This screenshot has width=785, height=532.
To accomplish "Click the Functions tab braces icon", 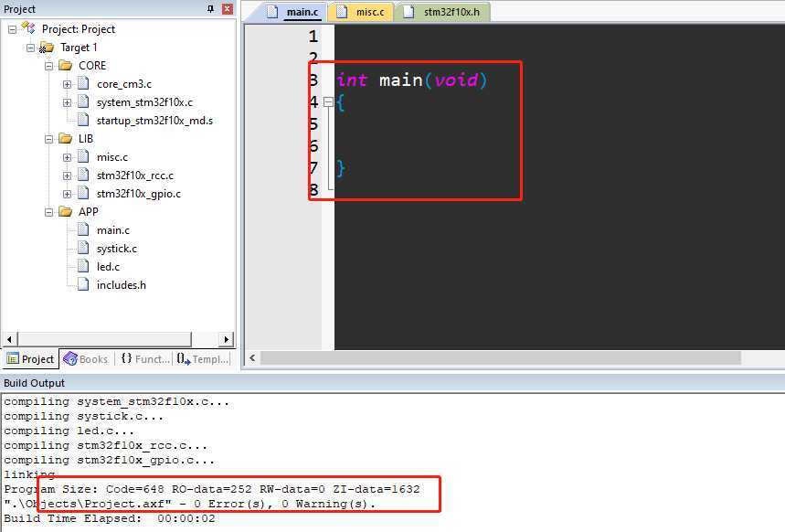I will (127, 358).
